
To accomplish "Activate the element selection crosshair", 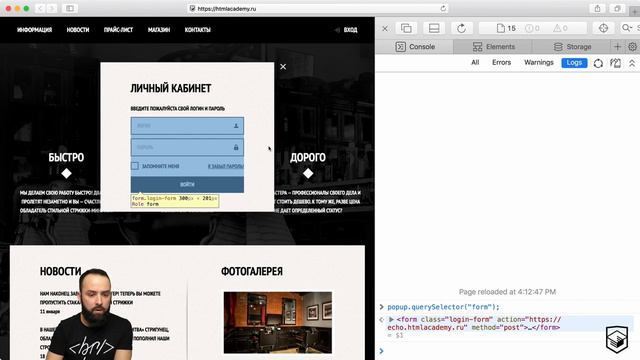I will 603,28.
